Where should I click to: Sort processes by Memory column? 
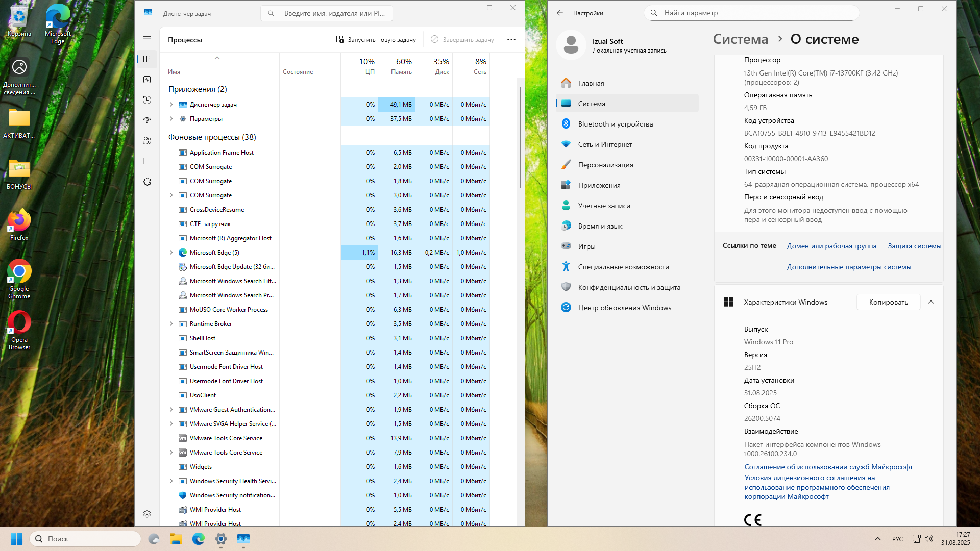[x=397, y=66]
